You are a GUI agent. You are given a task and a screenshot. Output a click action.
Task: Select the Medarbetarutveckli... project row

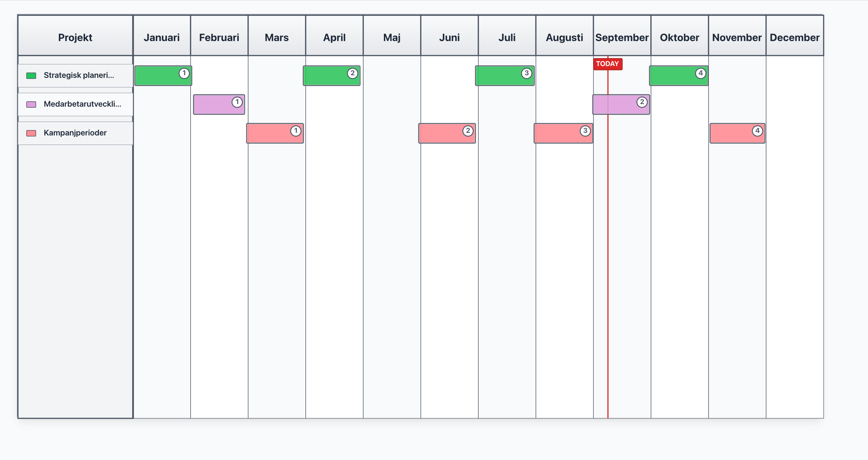point(75,104)
